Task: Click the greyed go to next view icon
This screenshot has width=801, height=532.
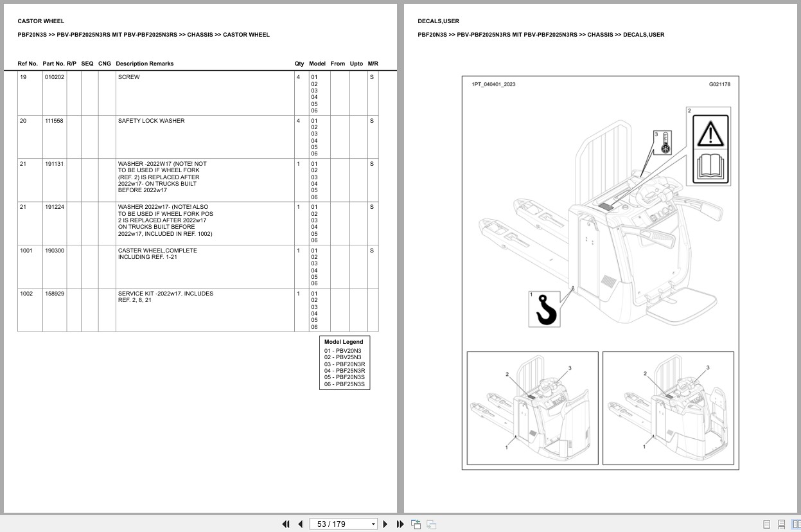Action: (x=431, y=524)
